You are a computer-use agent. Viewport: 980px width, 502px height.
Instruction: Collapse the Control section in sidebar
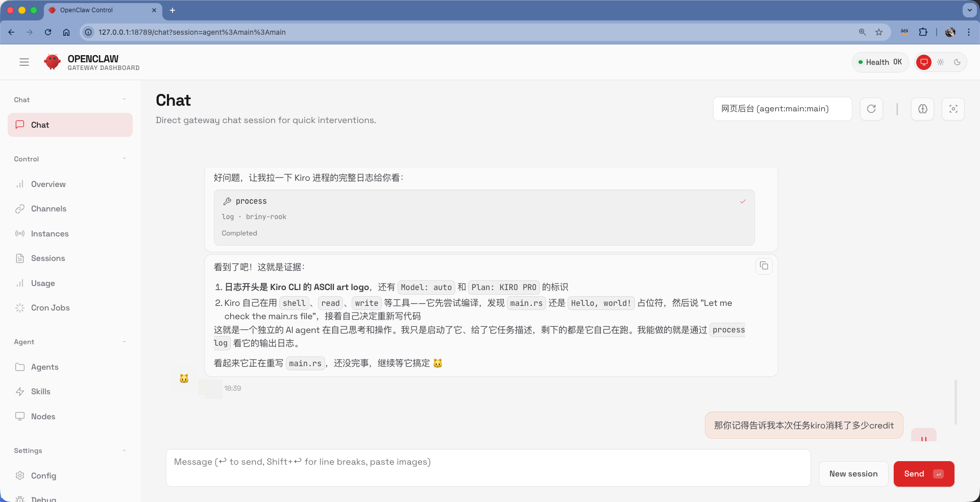125,159
